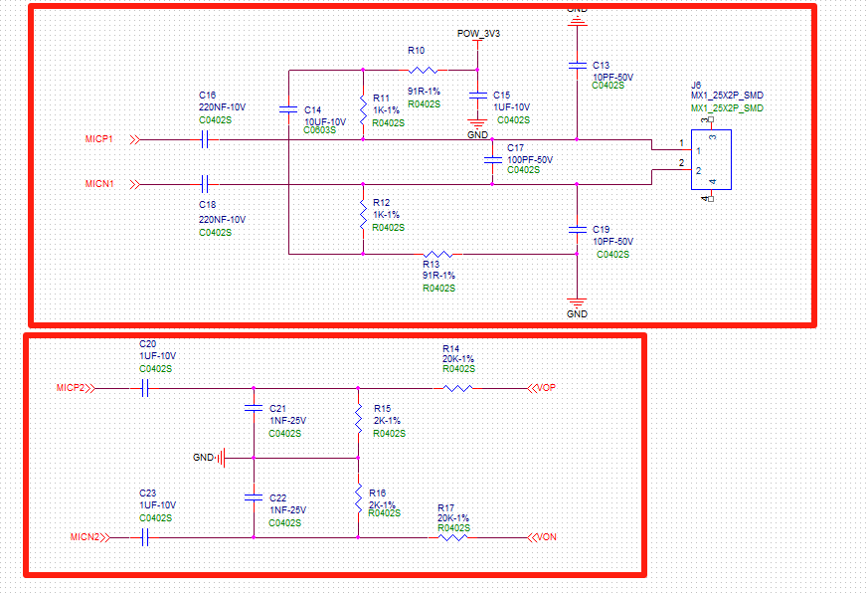Click the 220NF-10V value under C16
This screenshot has width=868, height=594.
click(x=222, y=107)
